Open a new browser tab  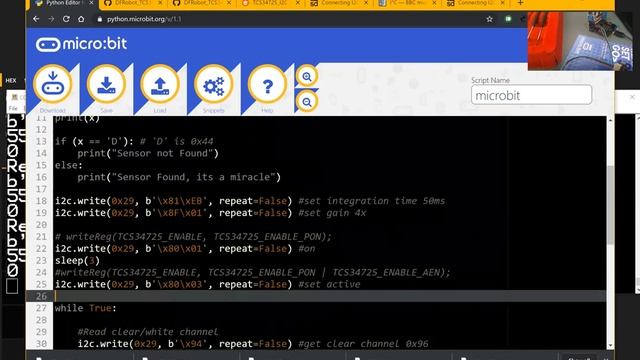520,3
